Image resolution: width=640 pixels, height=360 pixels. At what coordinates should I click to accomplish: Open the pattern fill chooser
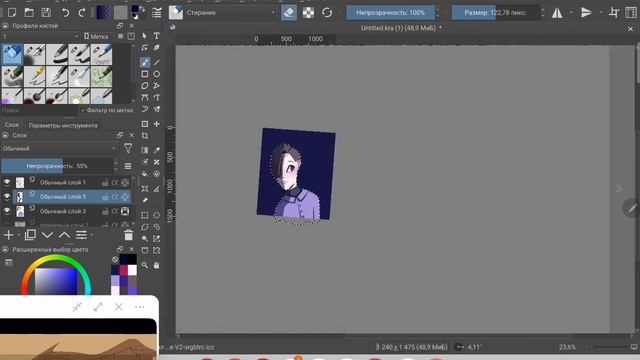pos(120,13)
